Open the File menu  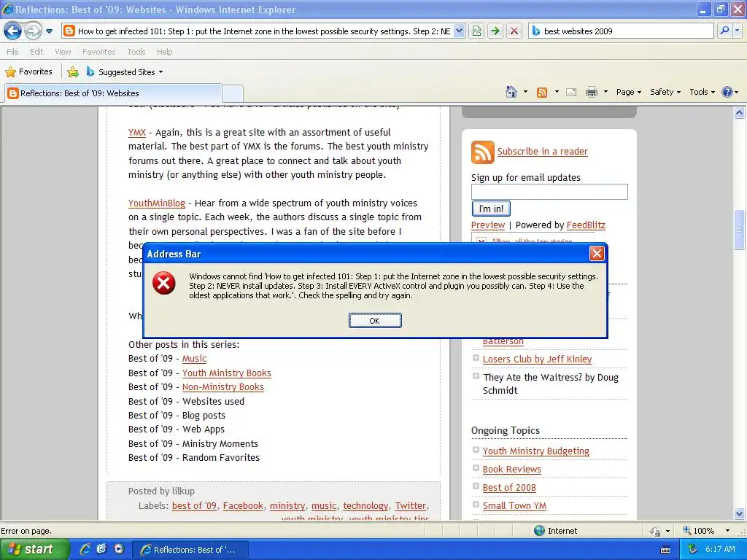coord(12,52)
